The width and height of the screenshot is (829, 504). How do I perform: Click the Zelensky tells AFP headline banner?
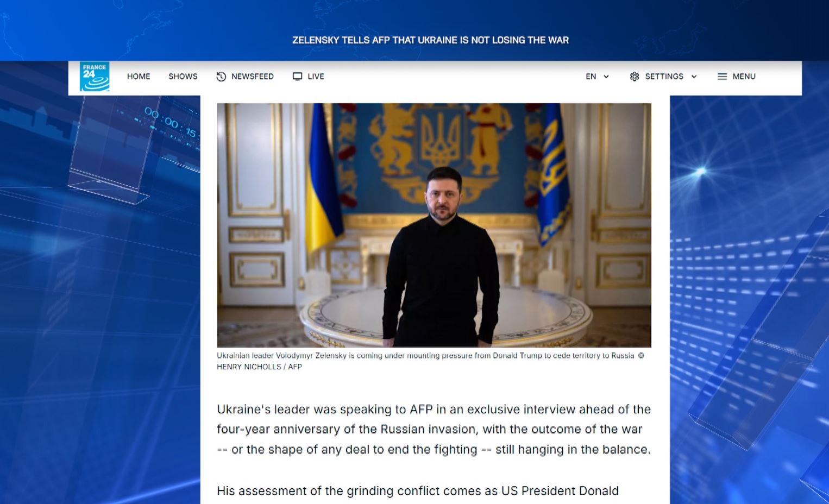430,40
